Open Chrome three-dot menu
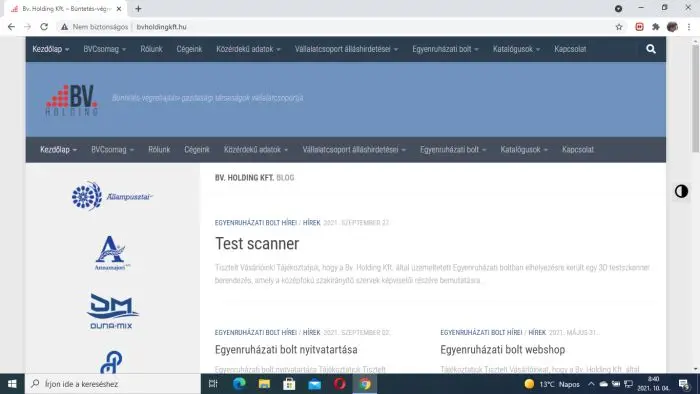This screenshot has height=394, width=700. coord(689,27)
